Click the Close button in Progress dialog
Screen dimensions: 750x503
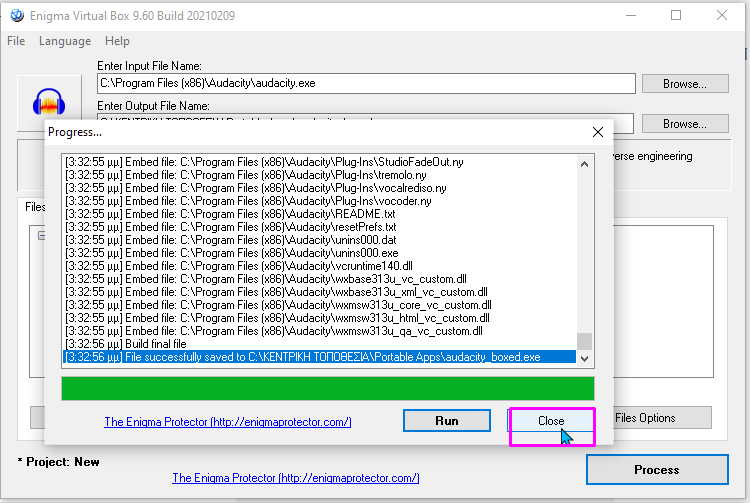(x=551, y=421)
